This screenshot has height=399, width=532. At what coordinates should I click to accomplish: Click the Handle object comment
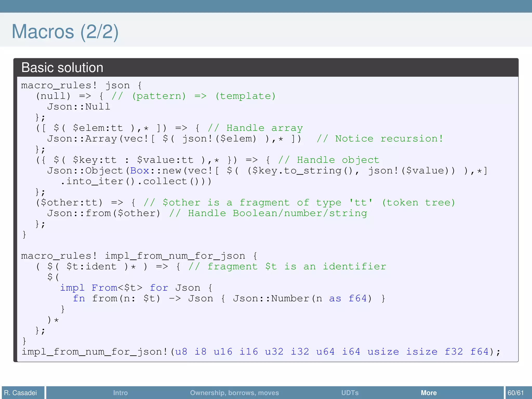click(x=329, y=160)
